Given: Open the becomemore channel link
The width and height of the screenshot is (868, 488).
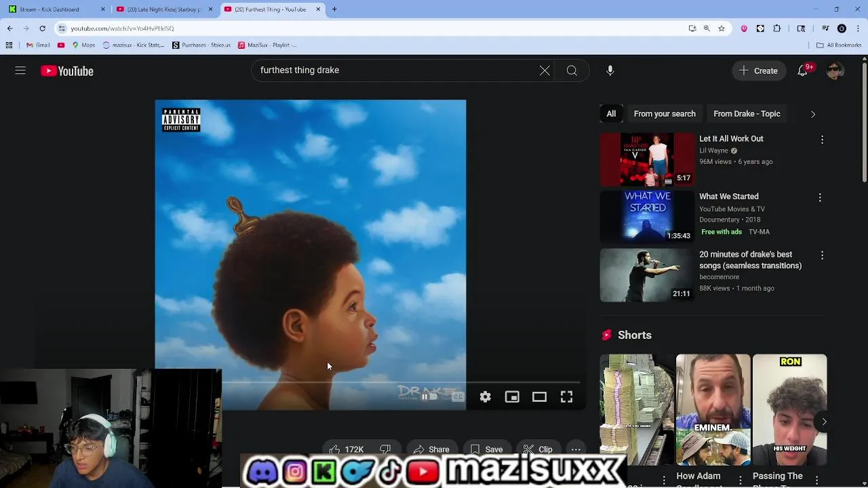Looking at the screenshot, I should pyautogui.click(x=719, y=277).
